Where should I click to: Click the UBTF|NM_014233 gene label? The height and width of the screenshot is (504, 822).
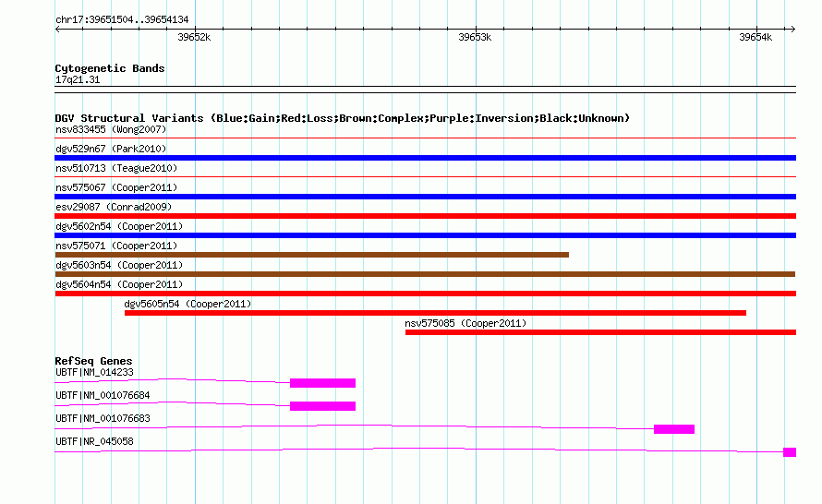94,373
